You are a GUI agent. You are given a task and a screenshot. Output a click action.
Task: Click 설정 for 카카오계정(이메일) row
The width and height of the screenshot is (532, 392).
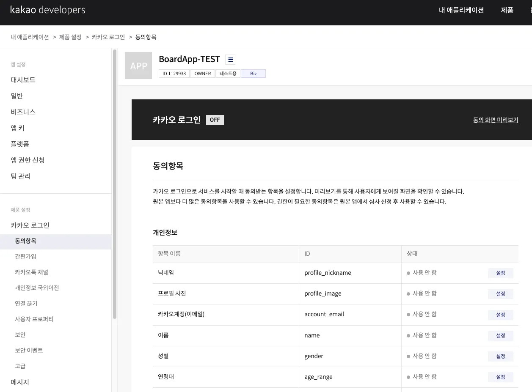point(501,315)
